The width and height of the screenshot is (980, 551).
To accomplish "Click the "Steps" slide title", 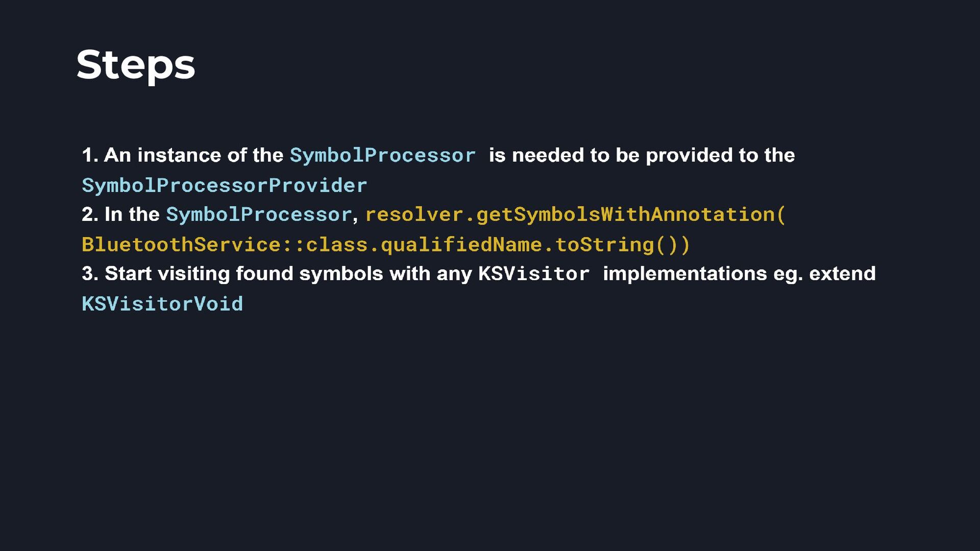I will (x=136, y=66).
